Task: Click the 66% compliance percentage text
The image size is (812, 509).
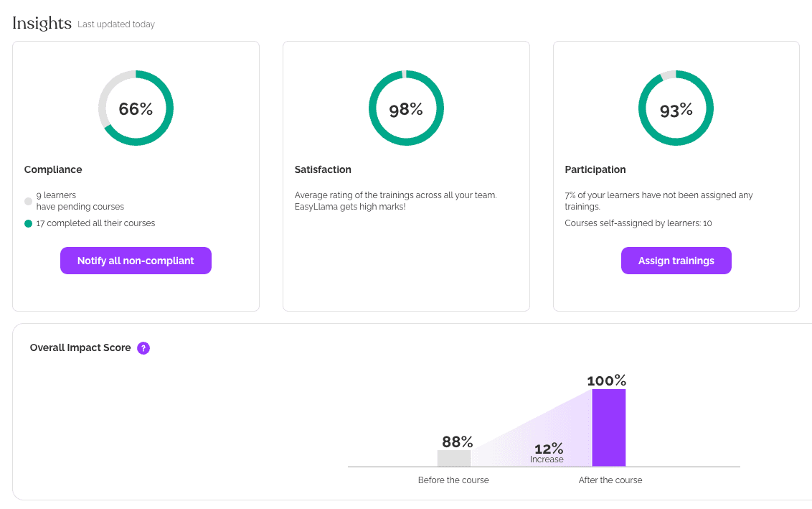Action: click(x=136, y=108)
